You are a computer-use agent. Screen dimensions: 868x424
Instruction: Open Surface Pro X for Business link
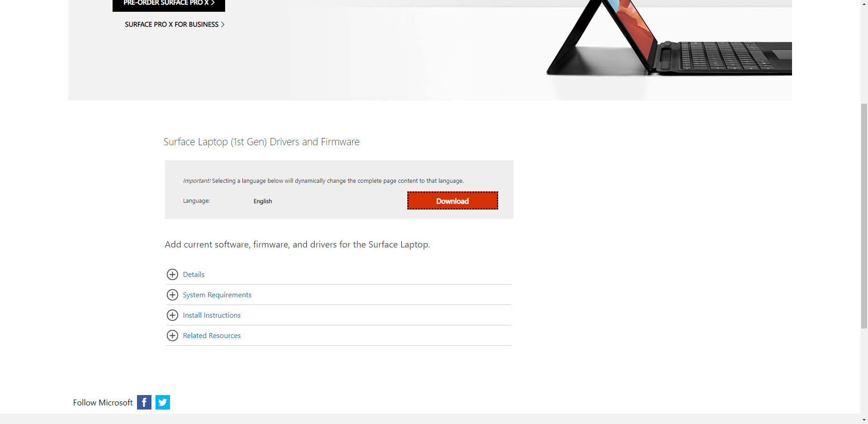tap(175, 24)
